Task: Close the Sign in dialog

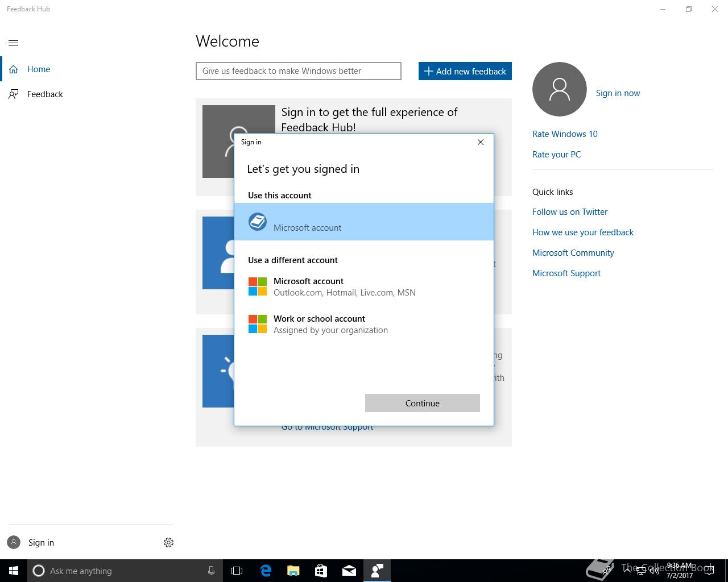Action: click(481, 142)
